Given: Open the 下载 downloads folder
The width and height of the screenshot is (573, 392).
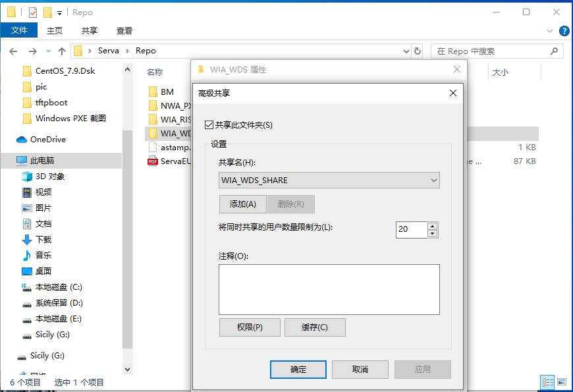Looking at the screenshot, I should click(43, 239).
